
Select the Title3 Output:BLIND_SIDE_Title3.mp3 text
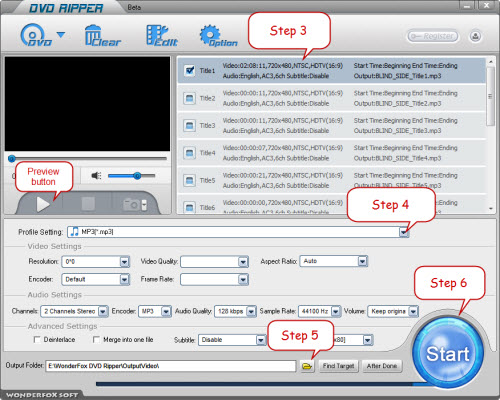point(397,131)
